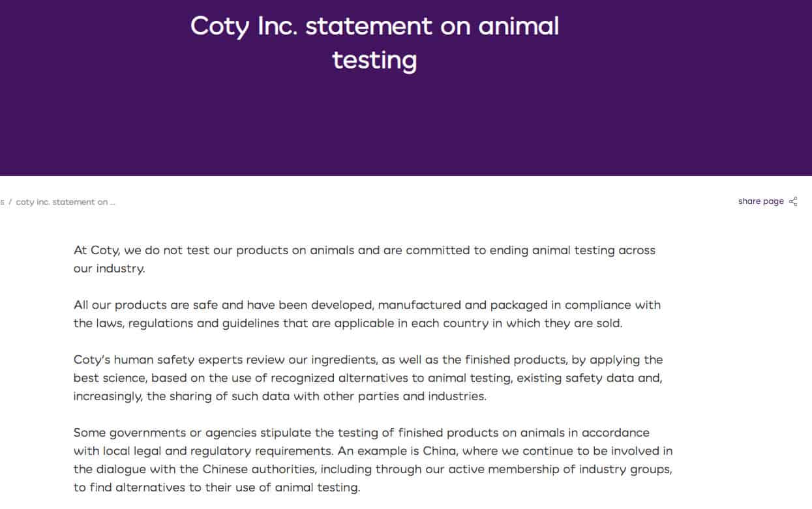Click the word 'testing' in the page title
This screenshot has height=509, width=812.
click(x=374, y=60)
